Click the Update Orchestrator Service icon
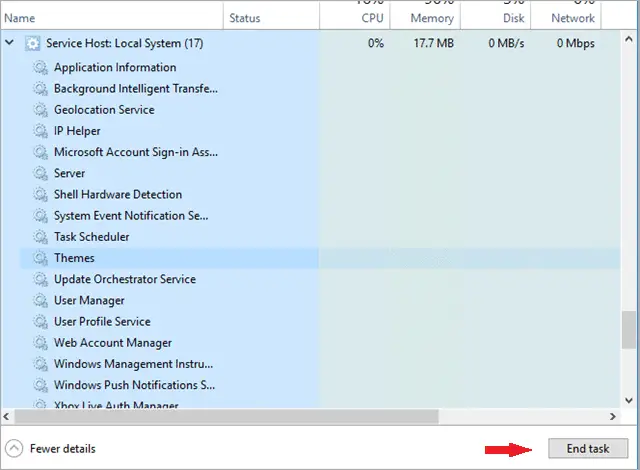The width and height of the screenshot is (640, 470). pos(40,279)
